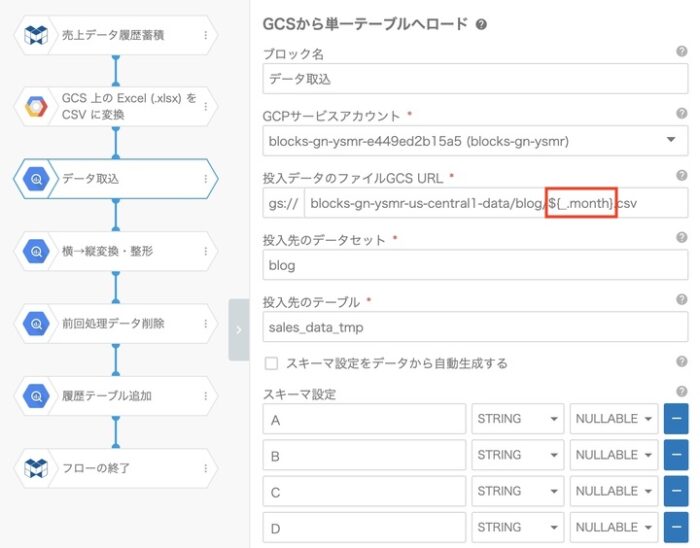The image size is (700, 548).
Task: Open the NULLABLE mode dropdown for field B
Action: (614, 455)
